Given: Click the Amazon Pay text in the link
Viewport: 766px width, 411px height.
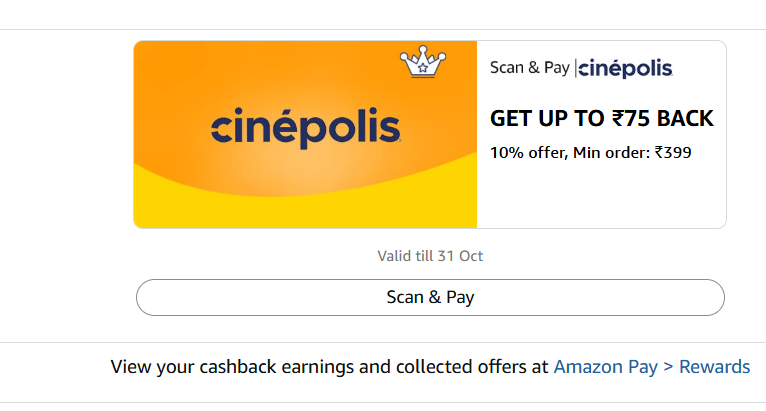Looking at the screenshot, I should pyautogui.click(x=605, y=367).
